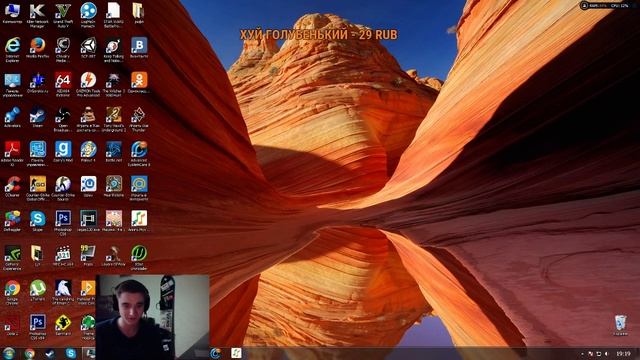Open the Google Chrome desktop shortcut
The height and width of the screenshot is (360, 640).
click(12, 292)
